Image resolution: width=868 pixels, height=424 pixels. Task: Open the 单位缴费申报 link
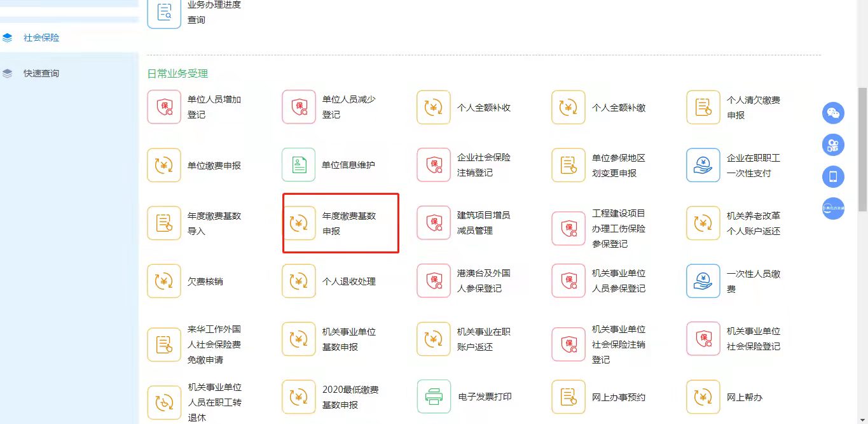[x=214, y=166]
